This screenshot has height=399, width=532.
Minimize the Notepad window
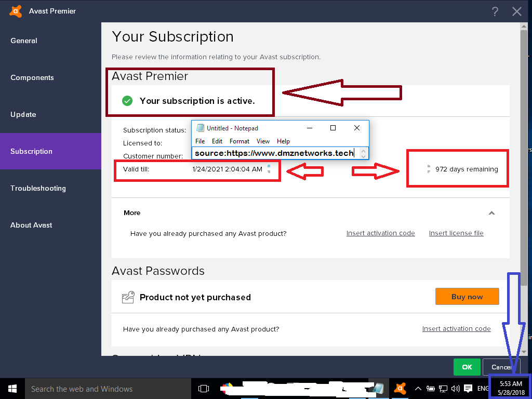pyautogui.click(x=310, y=128)
